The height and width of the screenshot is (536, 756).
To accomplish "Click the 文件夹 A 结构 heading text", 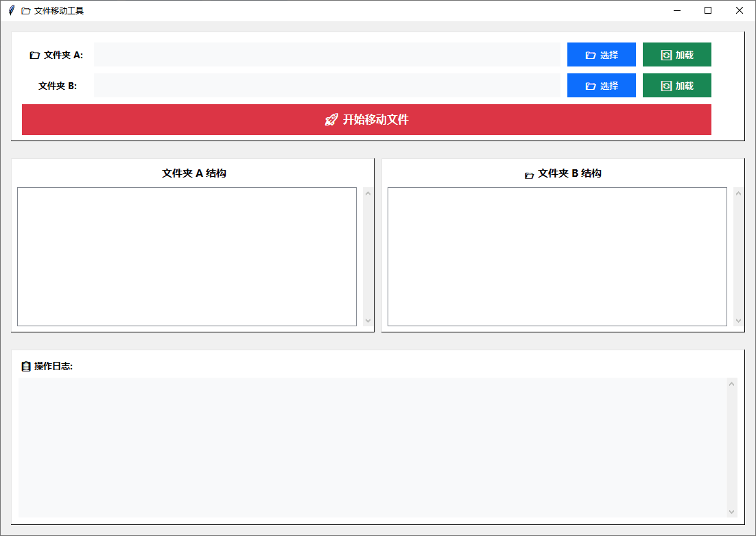I will tap(194, 173).
